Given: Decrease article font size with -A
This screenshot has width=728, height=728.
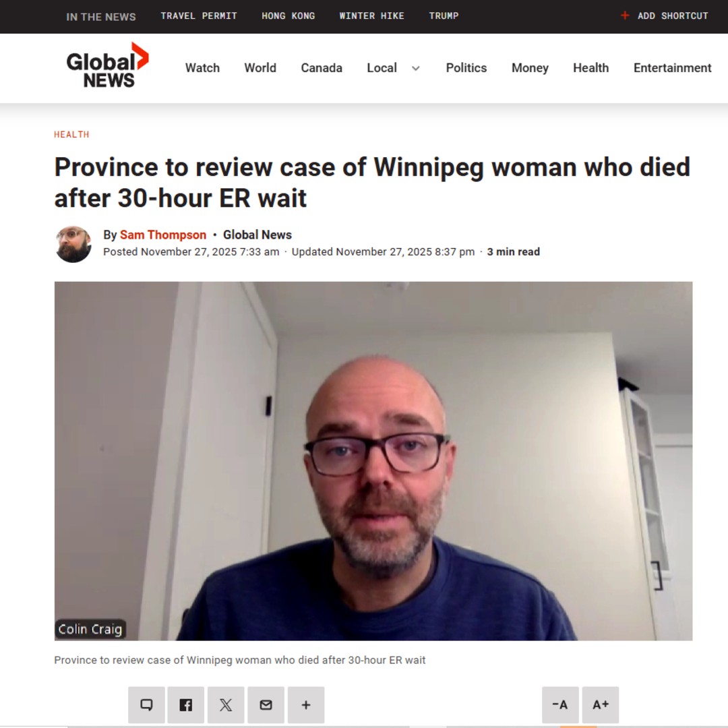Looking at the screenshot, I should click(x=560, y=705).
